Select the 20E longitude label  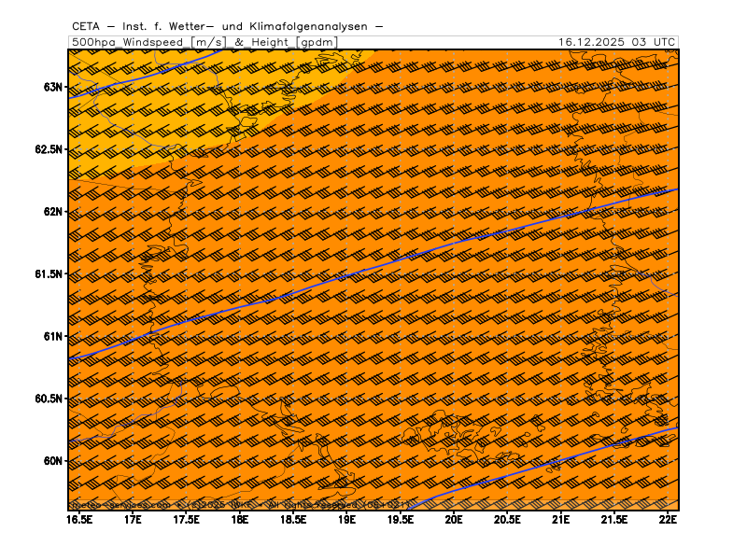point(455,519)
